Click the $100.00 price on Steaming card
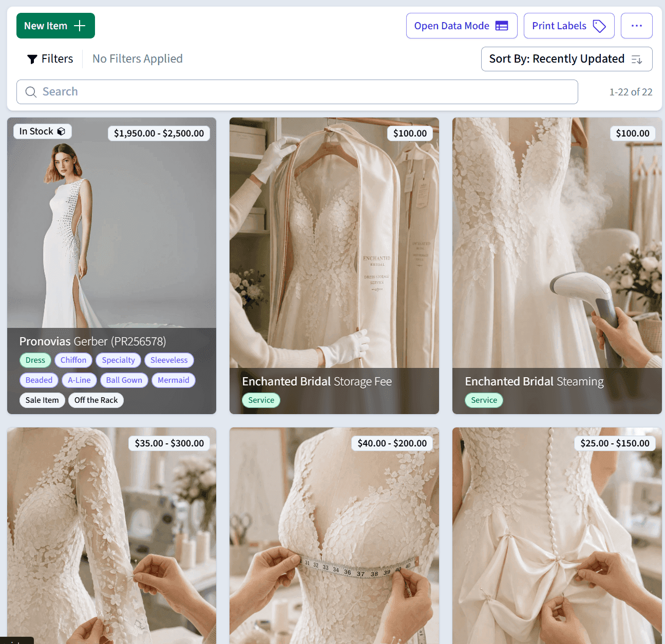Screen dimensions: 665x644 click(x=633, y=133)
